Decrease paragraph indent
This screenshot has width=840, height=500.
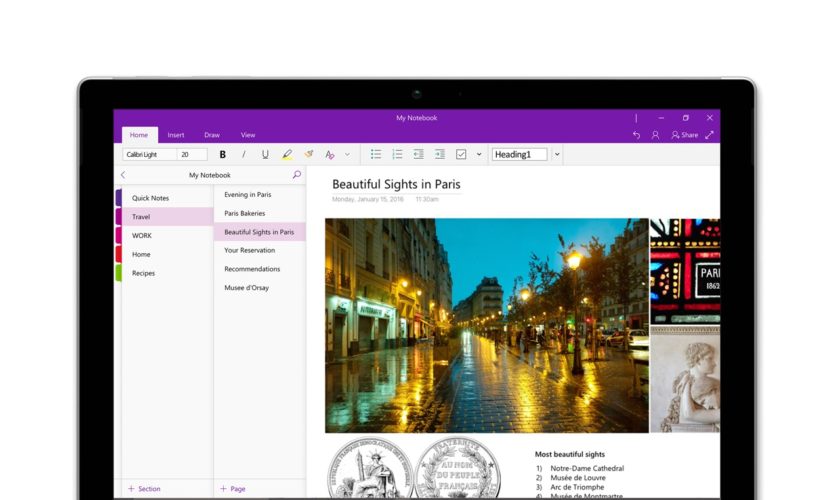418,155
